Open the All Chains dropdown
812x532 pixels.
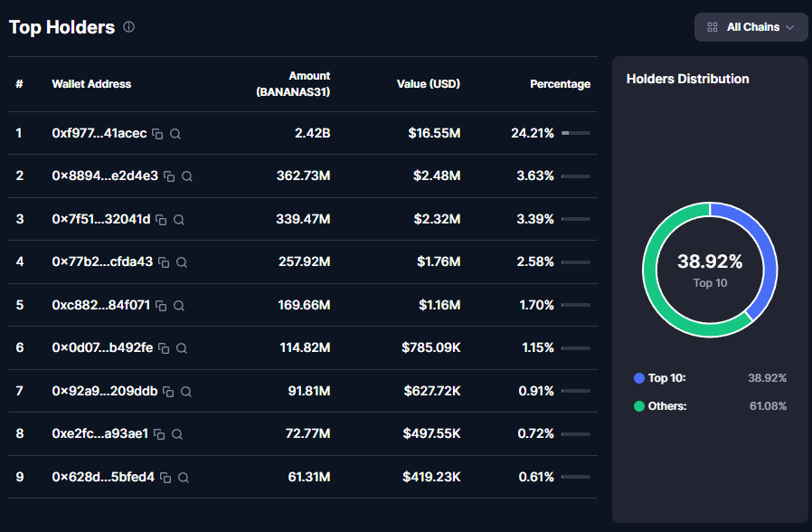(751, 27)
